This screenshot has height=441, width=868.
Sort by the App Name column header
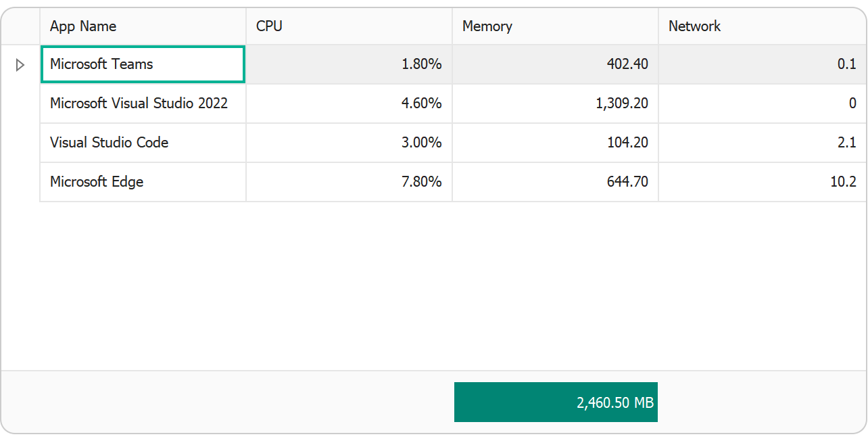(x=143, y=26)
